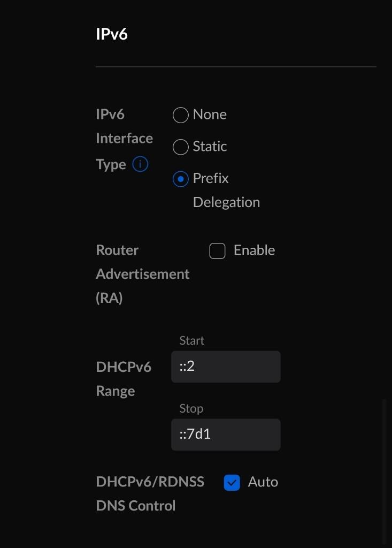Click the "Prefix Delegation" label text
This screenshot has width=392, height=548.
226,190
